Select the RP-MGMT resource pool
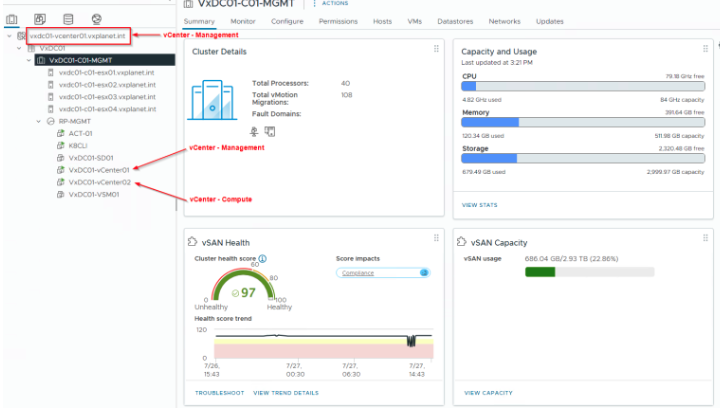The image size is (720, 411). point(75,121)
